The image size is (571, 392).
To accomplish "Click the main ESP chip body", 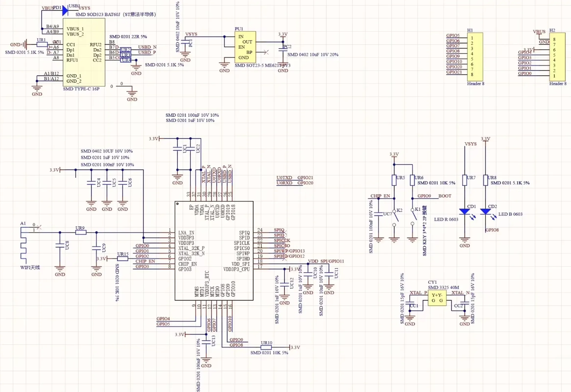I will click(214, 251).
